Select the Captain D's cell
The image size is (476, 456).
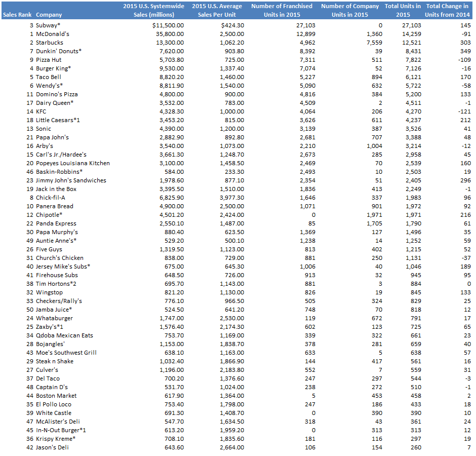(x=52, y=387)
